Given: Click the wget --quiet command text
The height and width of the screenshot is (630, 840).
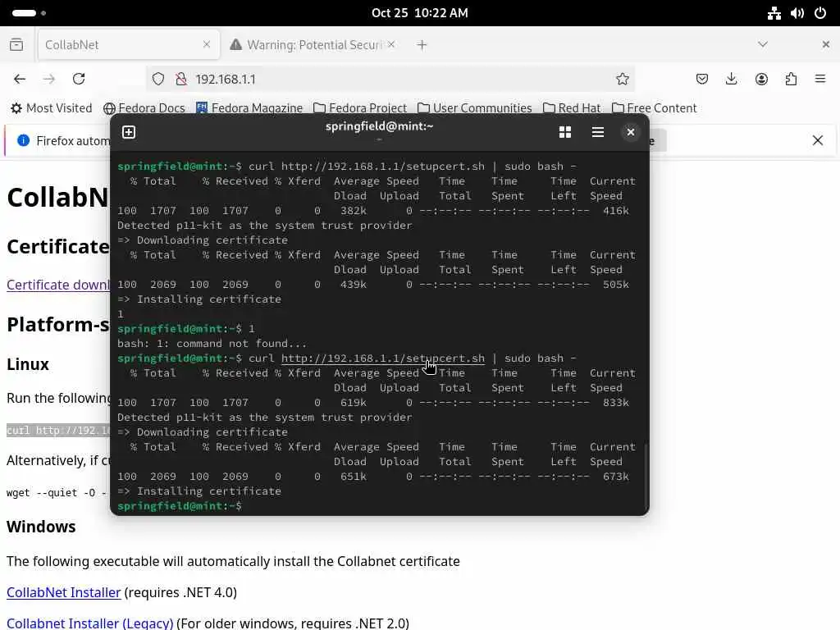Looking at the screenshot, I should [x=57, y=493].
